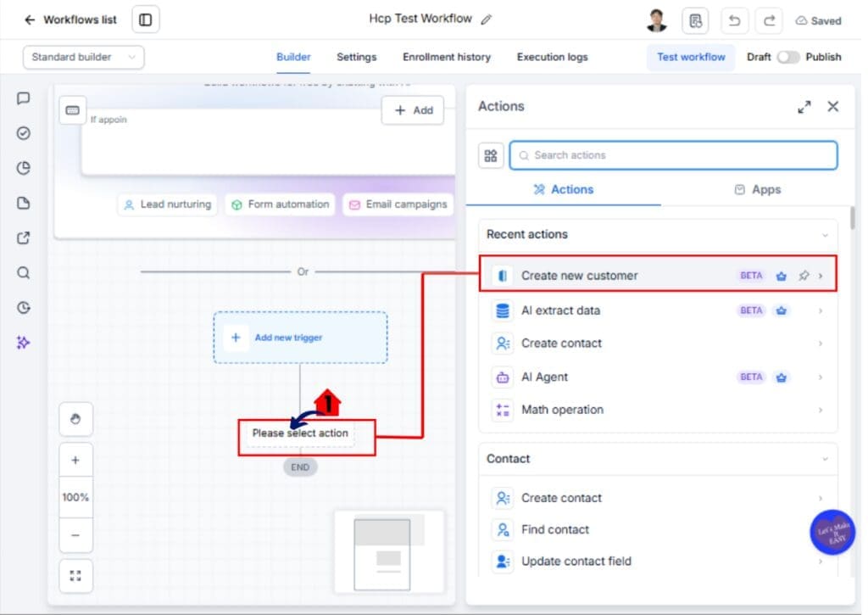Click the 100% zoom level
This screenshot has width=868, height=615.
tap(75, 498)
